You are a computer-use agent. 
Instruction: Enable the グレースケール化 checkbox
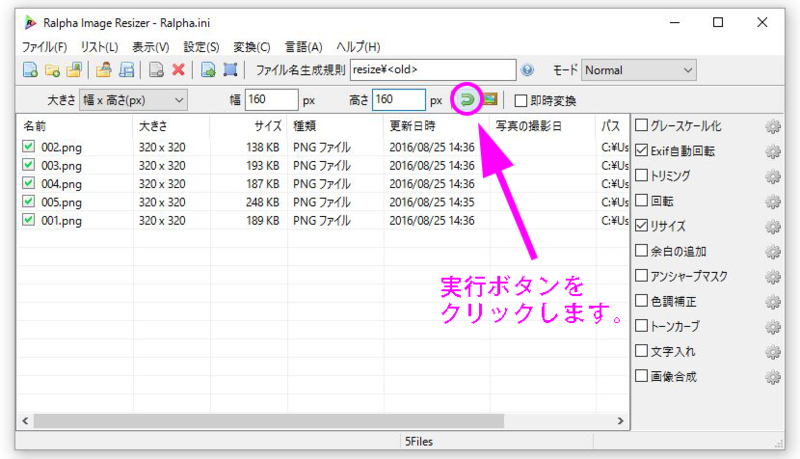[x=641, y=125]
